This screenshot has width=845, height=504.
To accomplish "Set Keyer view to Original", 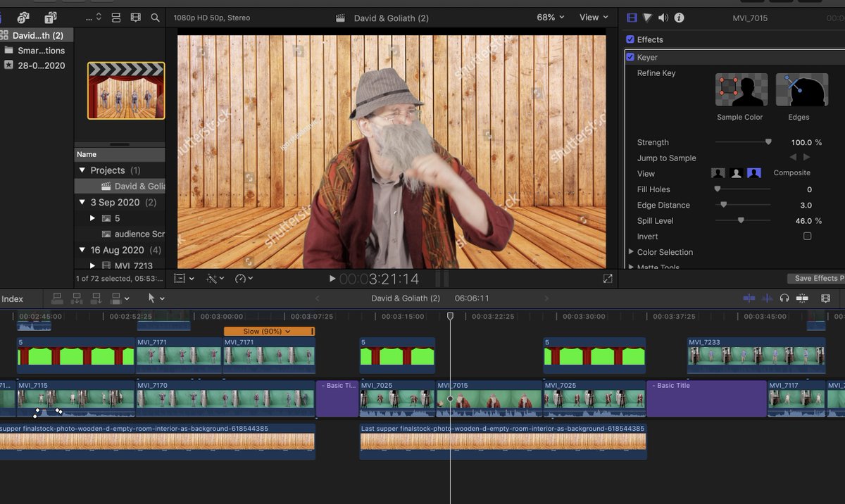I will [x=718, y=173].
